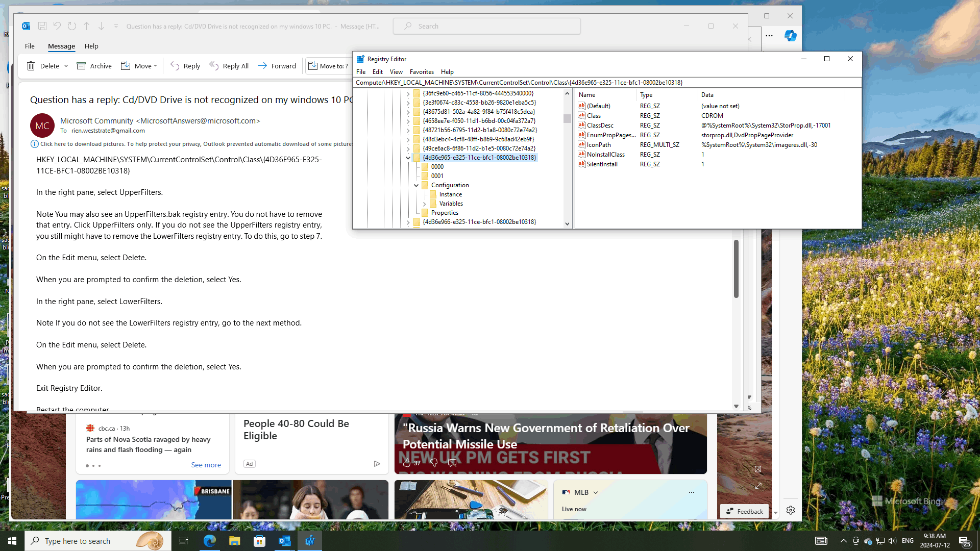Click the registry tree scroll down arrow
This screenshot has height=551, width=980.
coord(567,223)
